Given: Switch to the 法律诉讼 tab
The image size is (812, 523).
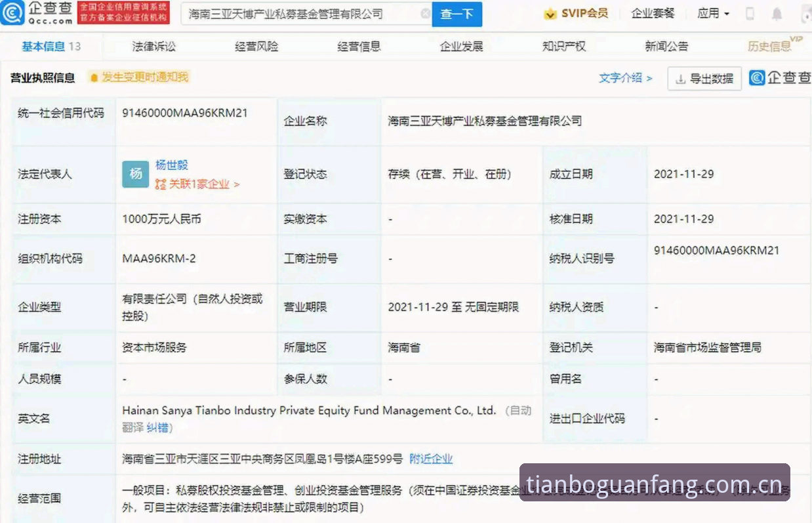Looking at the screenshot, I should tap(154, 47).
